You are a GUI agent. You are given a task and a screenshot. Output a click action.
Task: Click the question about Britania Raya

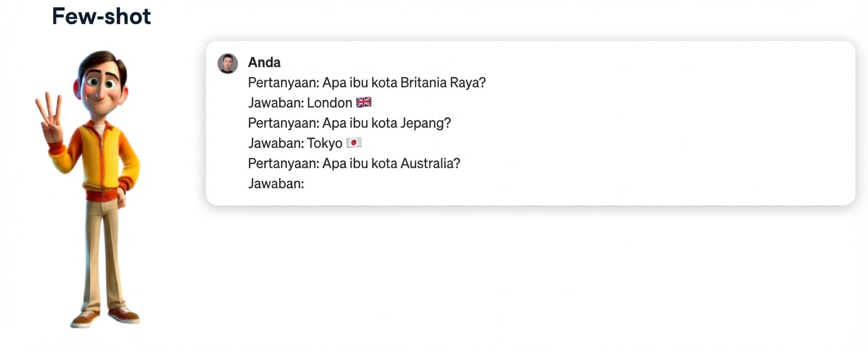pos(367,83)
